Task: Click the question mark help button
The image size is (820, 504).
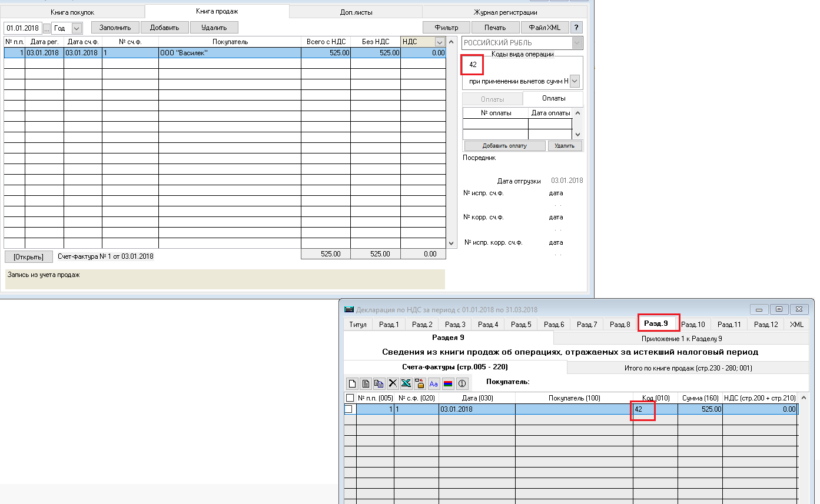Action: [577, 28]
